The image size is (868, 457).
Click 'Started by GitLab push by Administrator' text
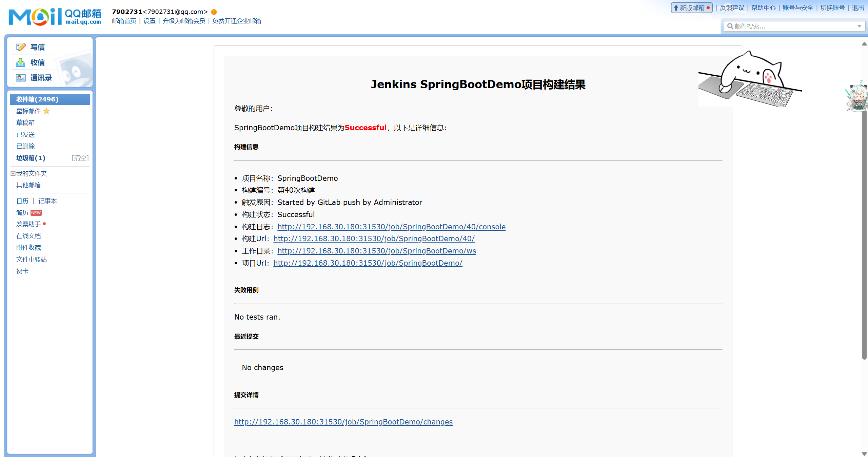pyautogui.click(x=350, y=203)
